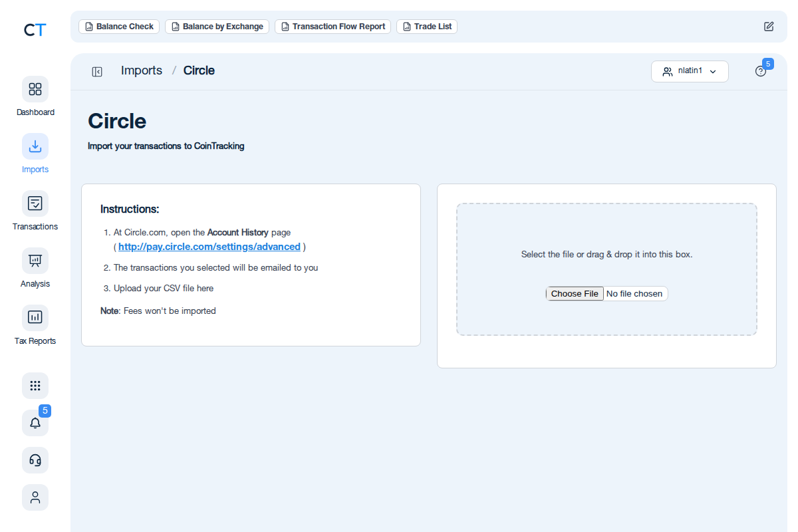798x532 pixels.
Task: Click the Instructions heading
Action: point(130,209)
